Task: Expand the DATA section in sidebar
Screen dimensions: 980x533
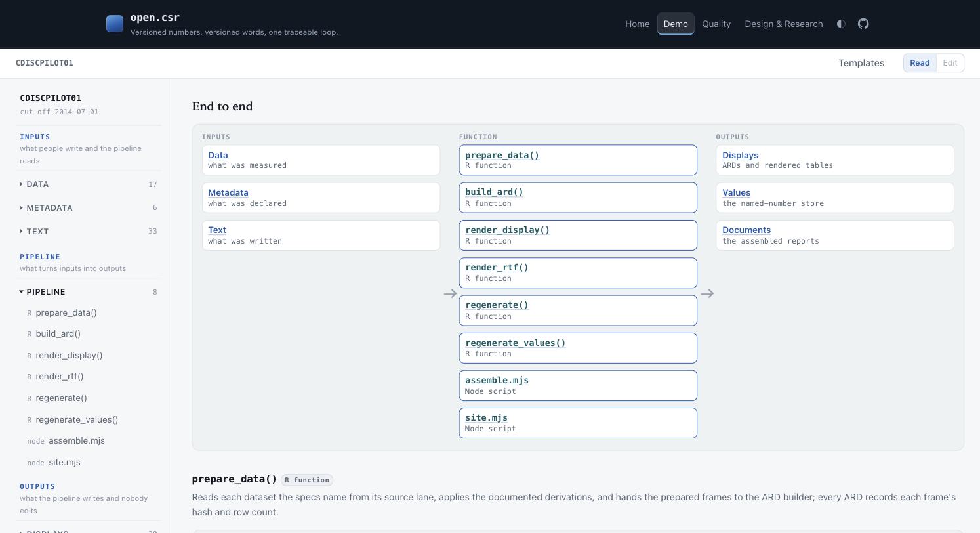Action: coord(89,184)
